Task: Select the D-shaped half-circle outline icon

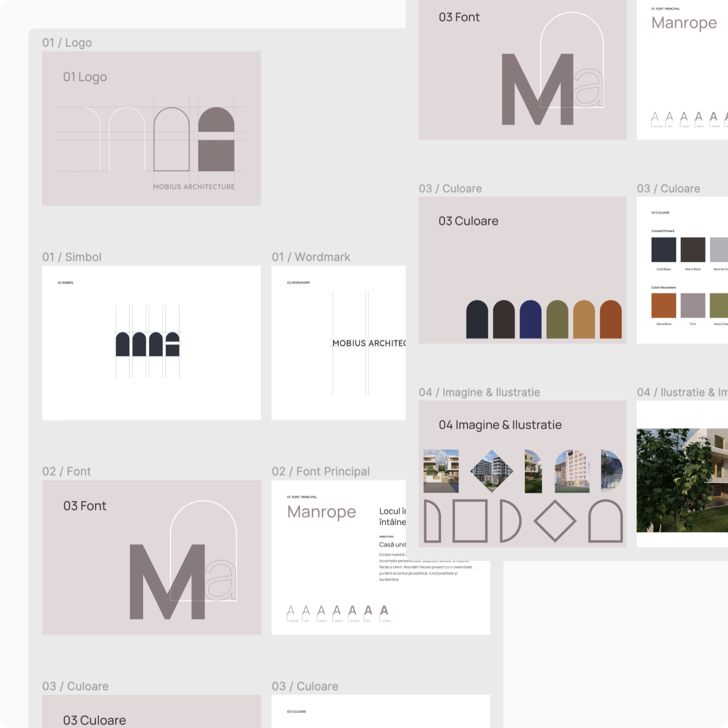Action: [x=510, y=521]
